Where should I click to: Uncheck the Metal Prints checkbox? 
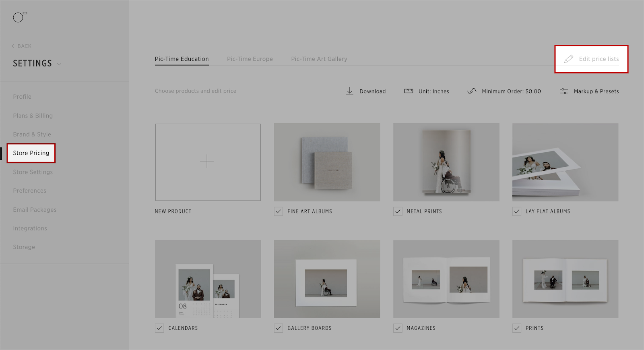click(398, 211)
